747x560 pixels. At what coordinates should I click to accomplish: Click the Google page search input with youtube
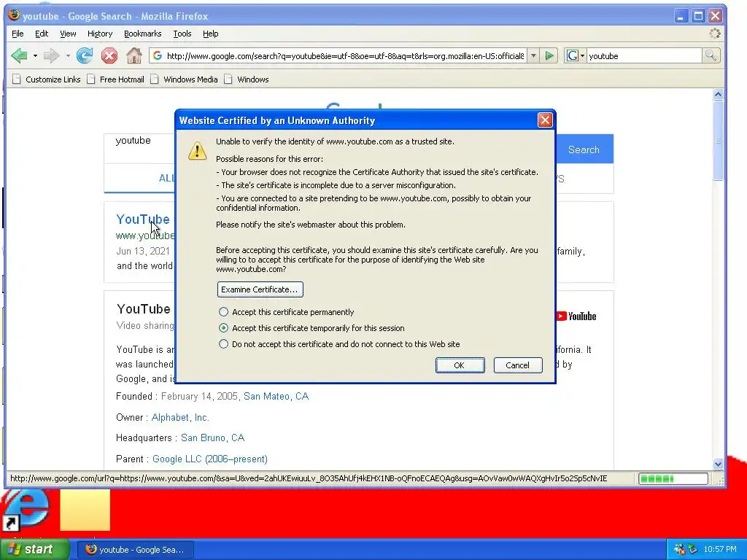140,149
